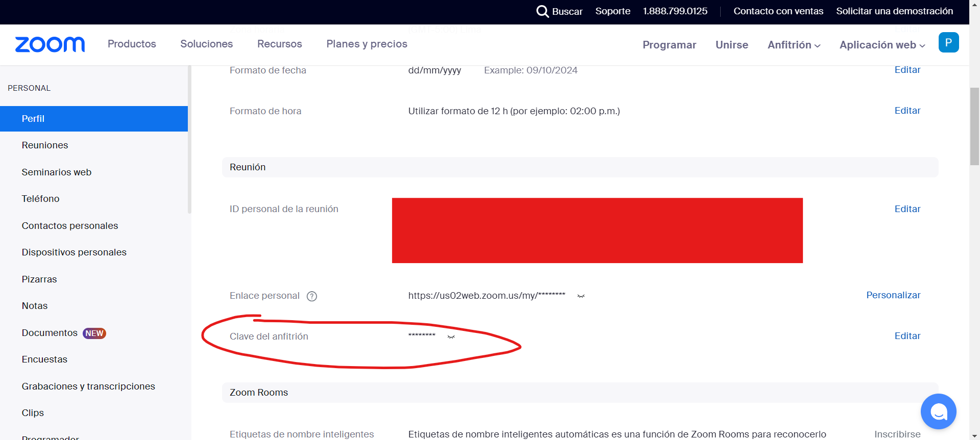Click Programar in the header
The width and height of the screenshot is (980, 440).
click(x=669, y=45)
